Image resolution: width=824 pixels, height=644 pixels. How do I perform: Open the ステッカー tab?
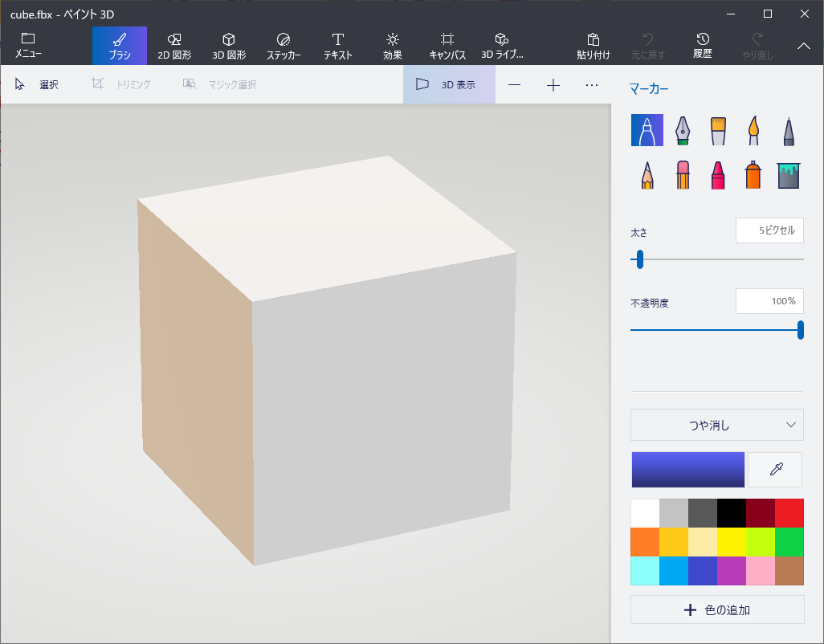click(284, 46)
